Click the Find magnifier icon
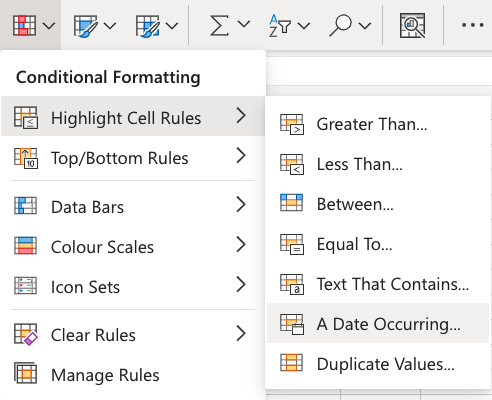This screenshot has height=400, width=492. [x=341, y=26]
